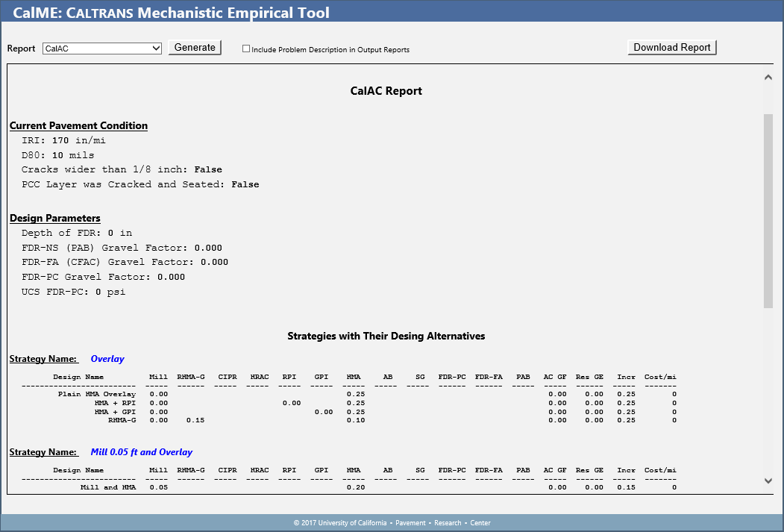The height and width of the screenshot is (532, 784).
Task: Click the Current Pavement Condition heading
Action: (78, 126)
